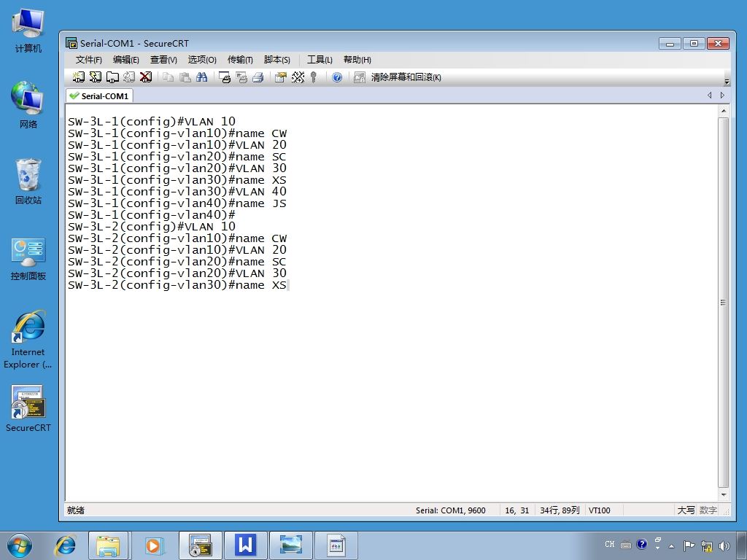Click the WPS Writer taskbar button
The width and height of the screenshot is (747, 560).
[x=245, y=545]
